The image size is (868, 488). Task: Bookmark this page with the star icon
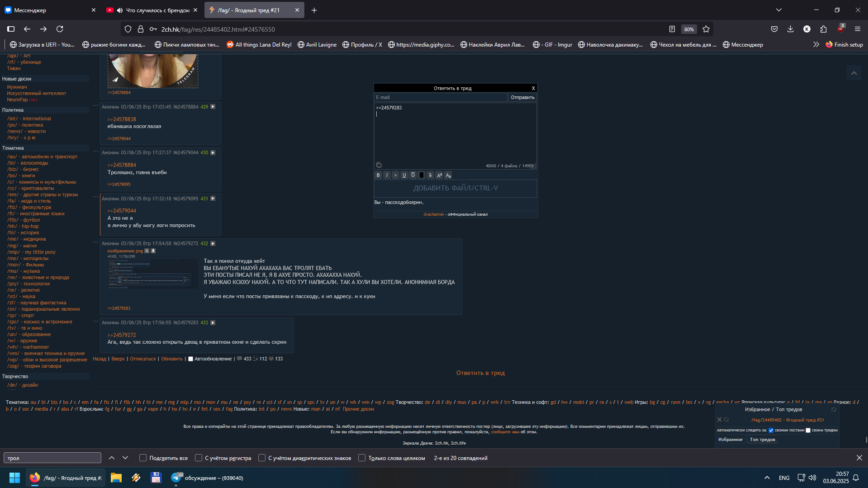coord(706,29)
